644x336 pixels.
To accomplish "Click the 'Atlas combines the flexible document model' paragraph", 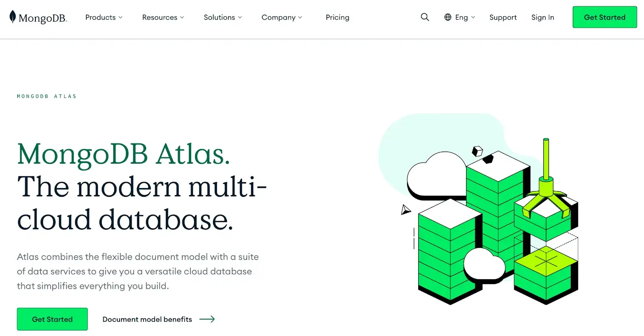I will click(138, 271).
